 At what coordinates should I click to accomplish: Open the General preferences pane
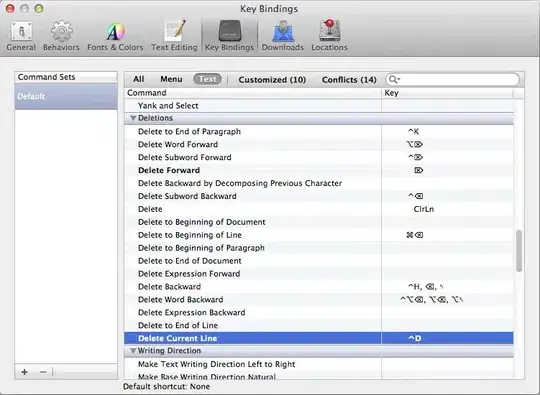click(x=21, y=36)
